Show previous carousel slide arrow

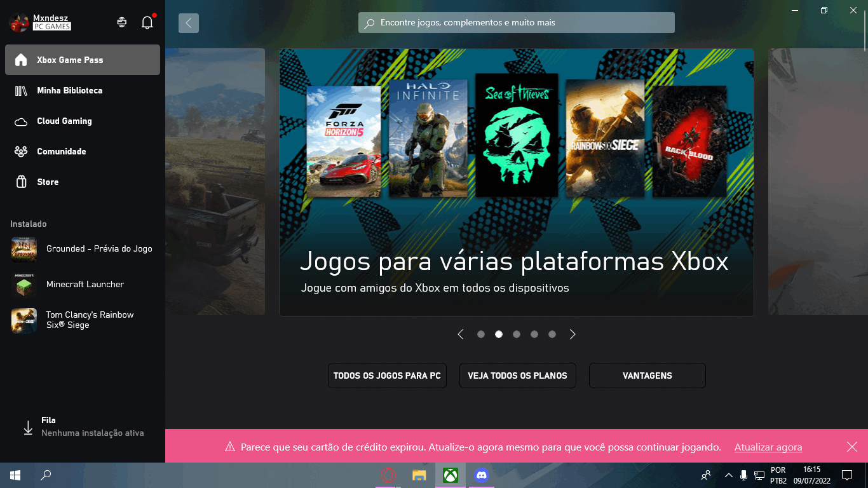(x=461, y=334)
